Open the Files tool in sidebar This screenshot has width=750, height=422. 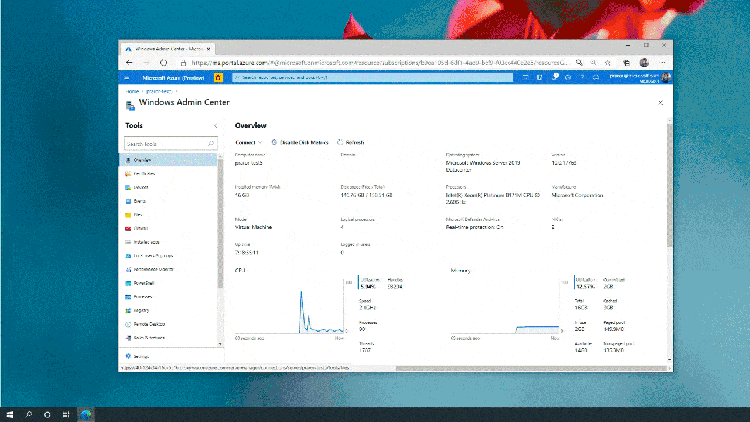(137, 214)
